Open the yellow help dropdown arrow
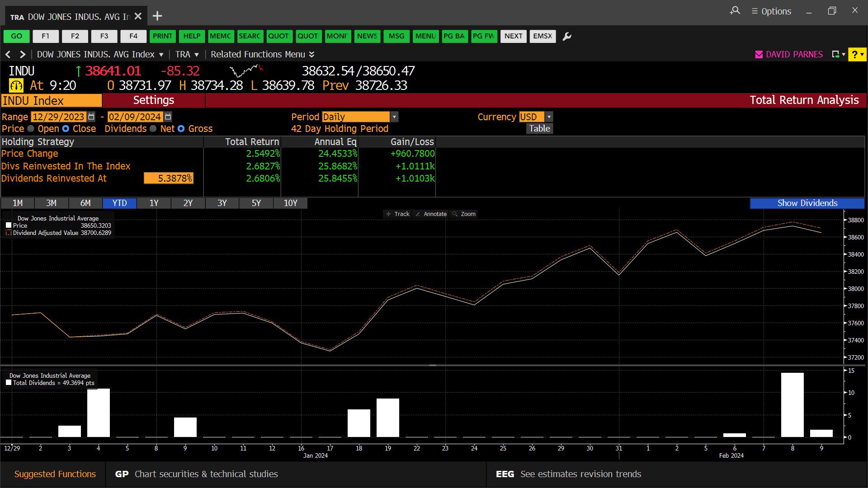This screenshot has width=868, height=488. tap(863, 54)
